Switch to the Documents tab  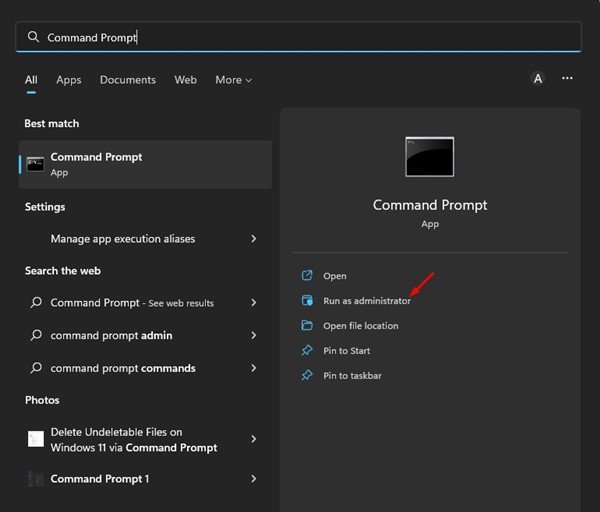click(128, 80)
